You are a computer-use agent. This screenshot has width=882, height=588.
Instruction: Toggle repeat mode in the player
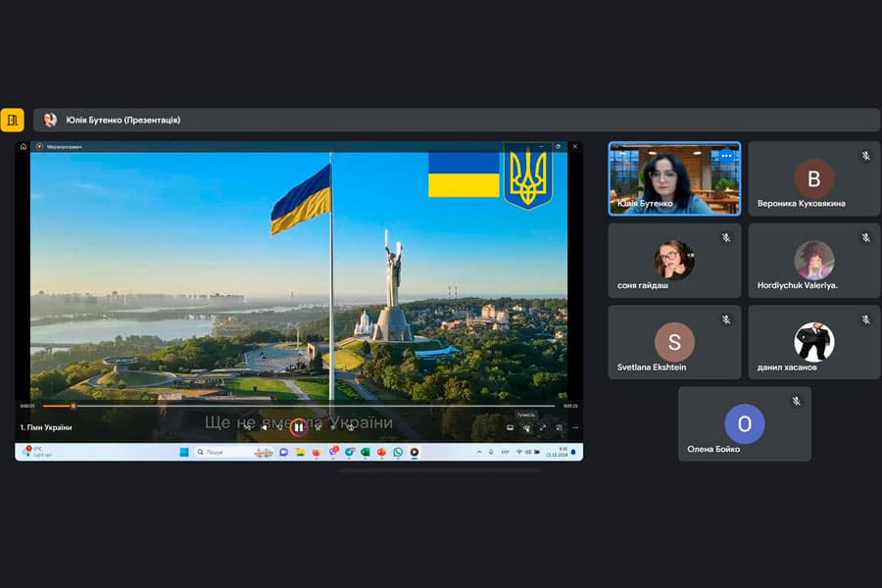pyautogui.click(x=351, y=427)
